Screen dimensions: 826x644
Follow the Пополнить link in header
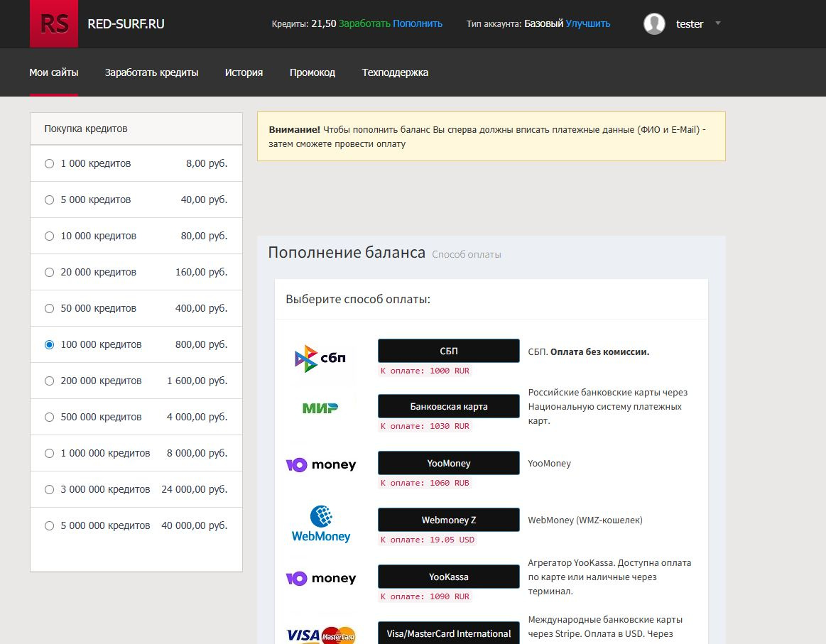(418, 23)
